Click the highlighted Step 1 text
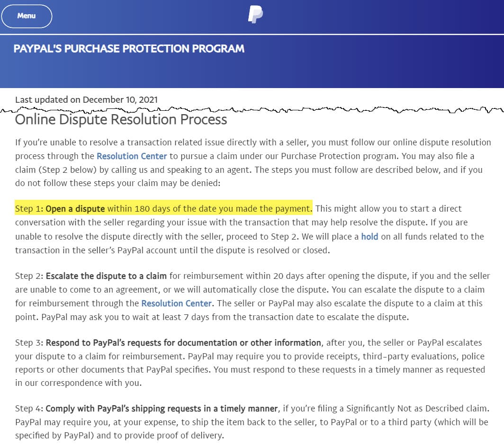 tap(163, 208)
